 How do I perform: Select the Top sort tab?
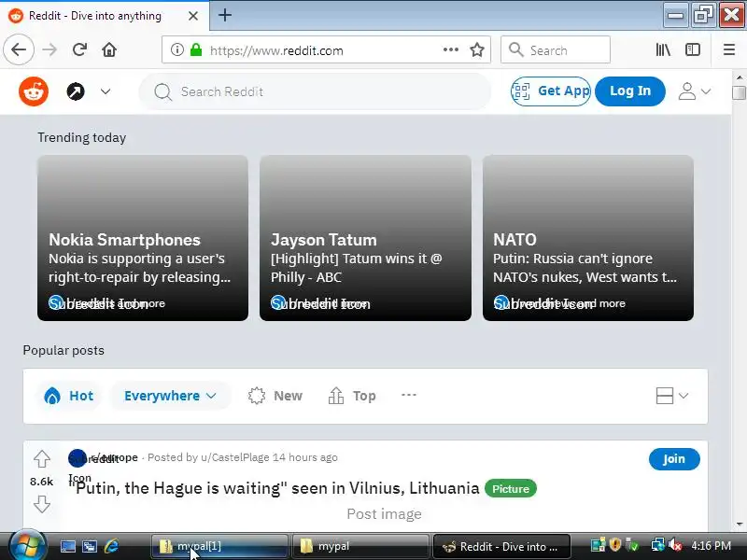tap(352, 396)
